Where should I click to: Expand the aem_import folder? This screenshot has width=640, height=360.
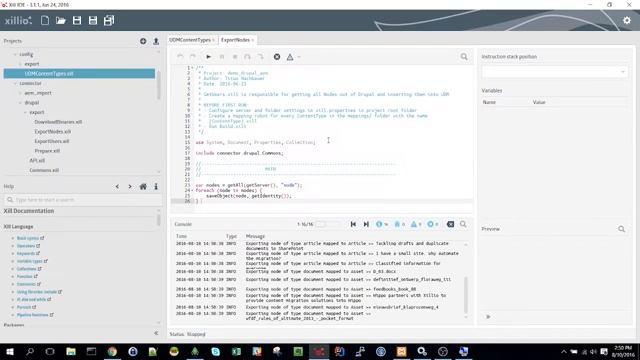pos(20,93)
